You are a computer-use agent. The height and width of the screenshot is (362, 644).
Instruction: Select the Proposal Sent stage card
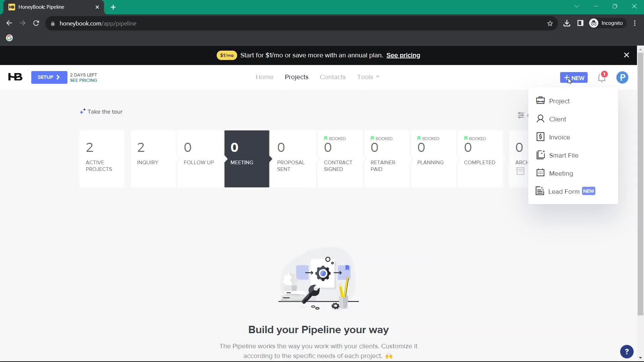pyautogui.click(x=293, y=159)
